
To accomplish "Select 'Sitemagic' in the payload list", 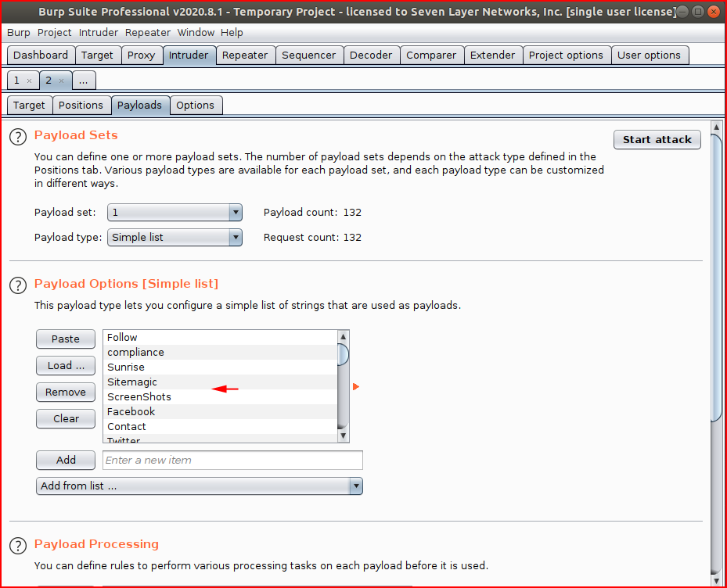I will click(x=220, y=382).
